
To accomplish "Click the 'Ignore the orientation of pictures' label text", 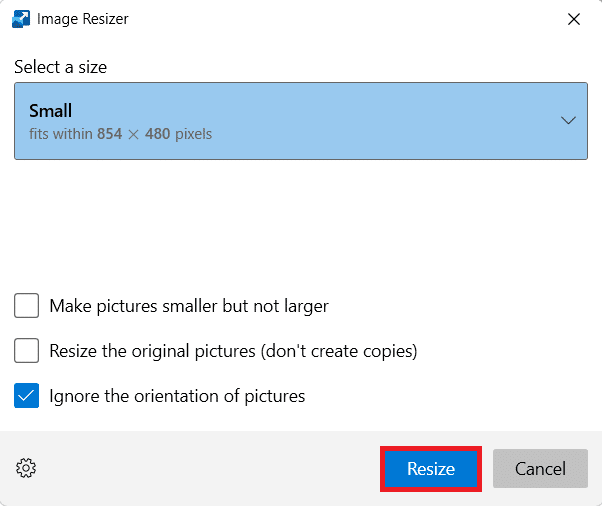I will pos(177,396).
